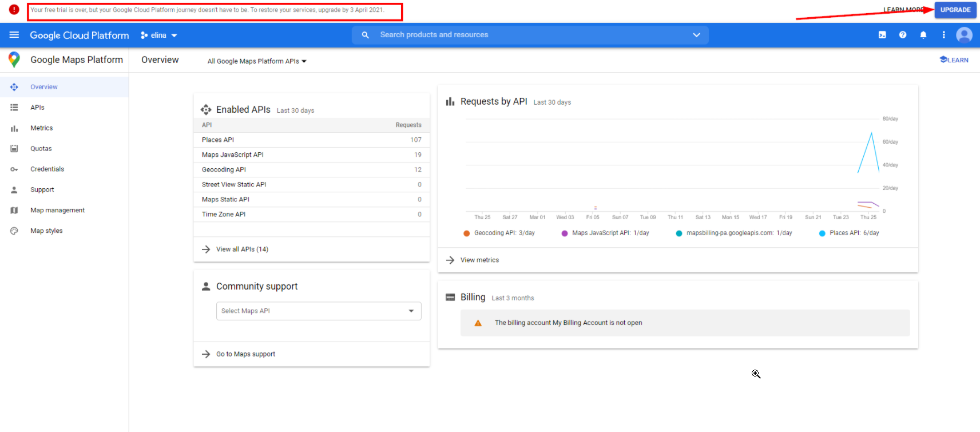Viewport: 980px width, 432px height.
Task: Expand the All Google Maps Platform APIs filter
Action: pos(257,61)
